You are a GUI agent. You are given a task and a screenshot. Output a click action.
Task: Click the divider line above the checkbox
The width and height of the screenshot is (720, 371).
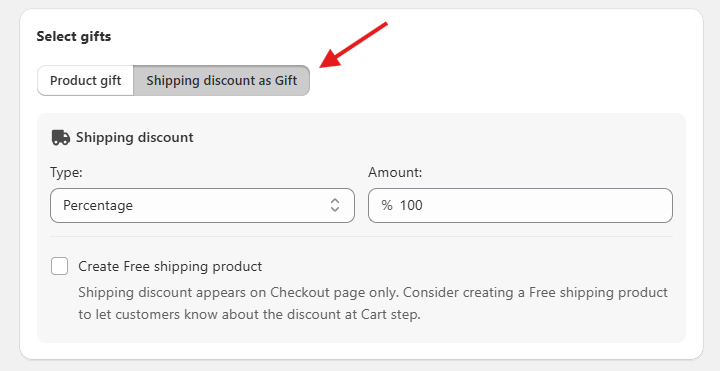tap(361, 237)
